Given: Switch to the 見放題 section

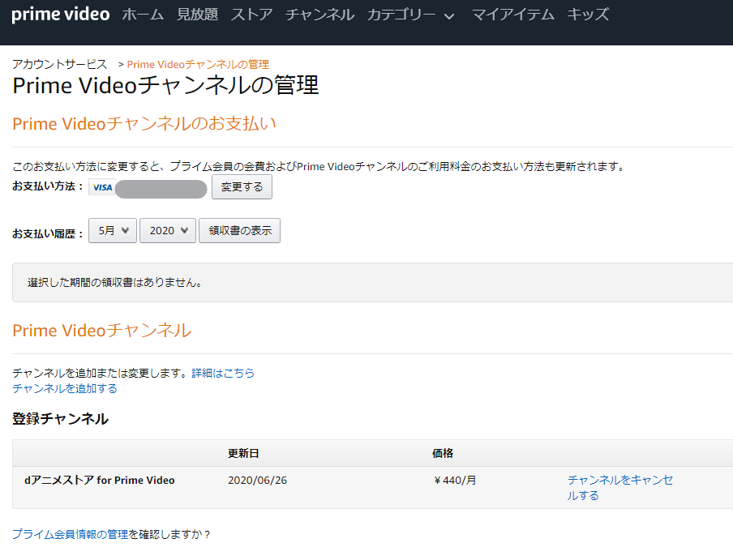Looking at the screenshot, I should point(199,14).
